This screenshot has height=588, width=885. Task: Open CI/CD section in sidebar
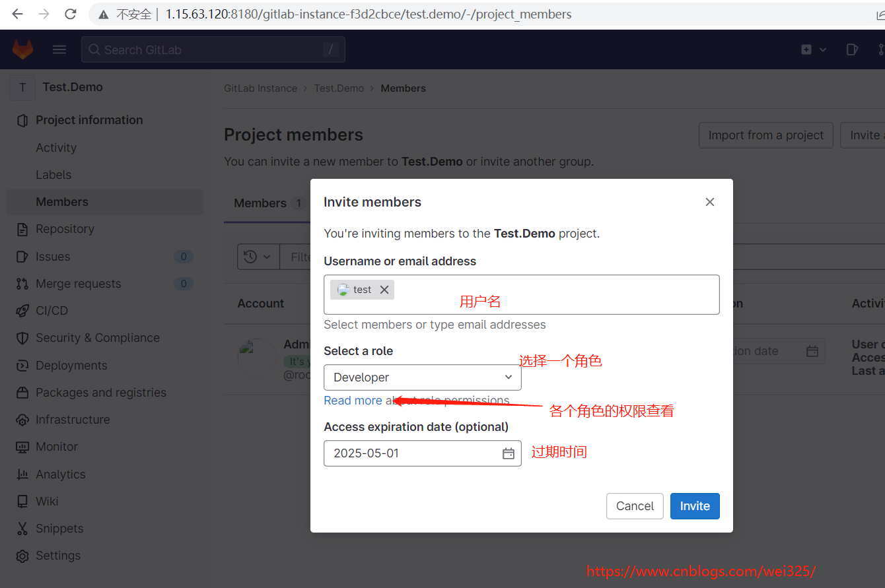coord(52,311)
